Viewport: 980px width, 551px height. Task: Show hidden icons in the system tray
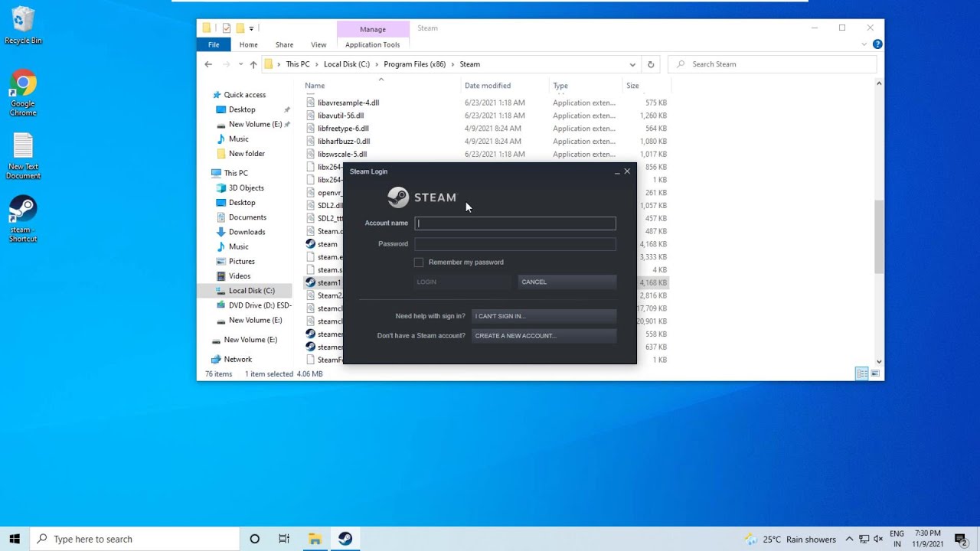pos(850,539)
